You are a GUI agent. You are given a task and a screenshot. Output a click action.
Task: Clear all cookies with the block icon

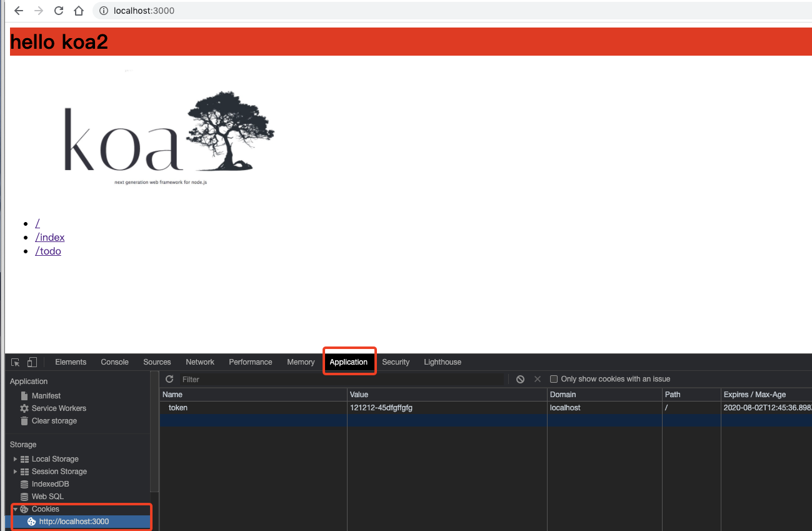(x=520, y=379)
